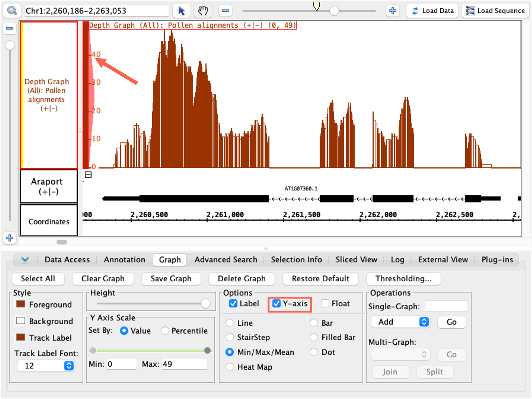The width and height of the screenshot is (532, 399).
Task: Click the Single-Graph value input field
Action: tap(446, 306)
